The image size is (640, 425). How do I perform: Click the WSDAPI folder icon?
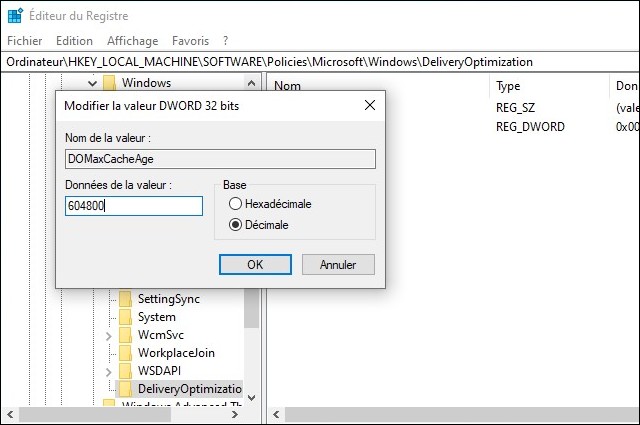(x=125, y=371)
